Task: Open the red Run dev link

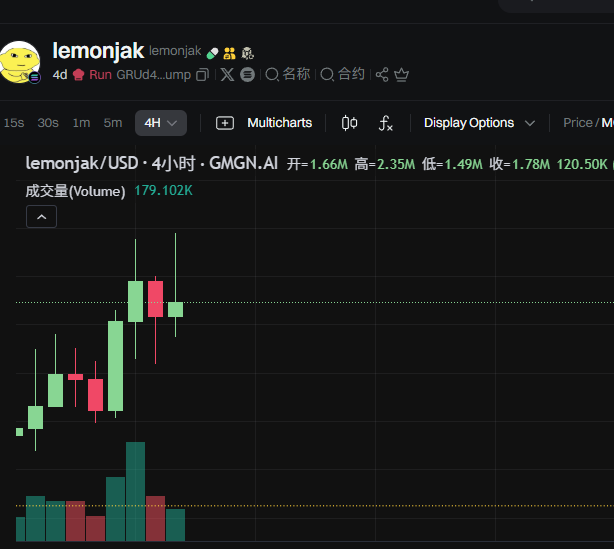Action: (x=100, y=75)
